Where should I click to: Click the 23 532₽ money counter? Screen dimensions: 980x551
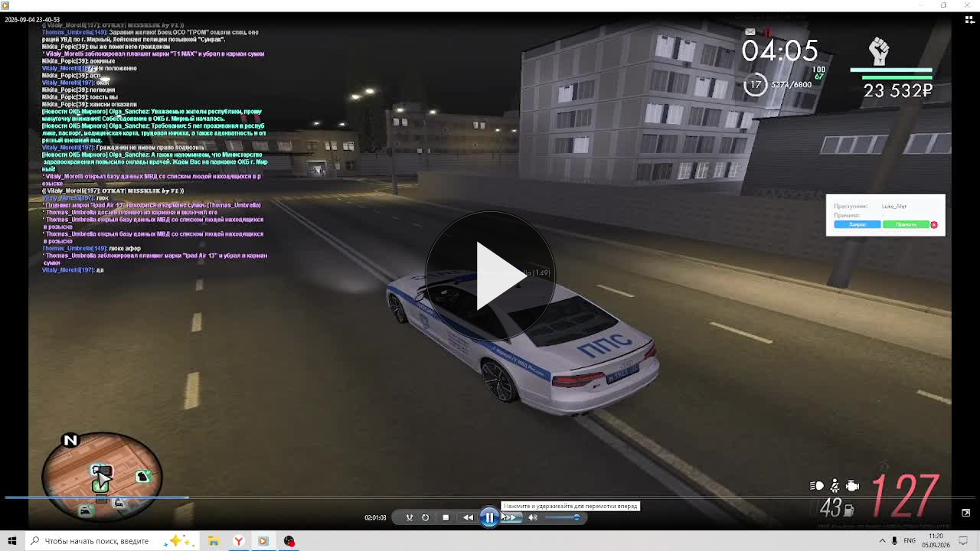tap(898, 91)
